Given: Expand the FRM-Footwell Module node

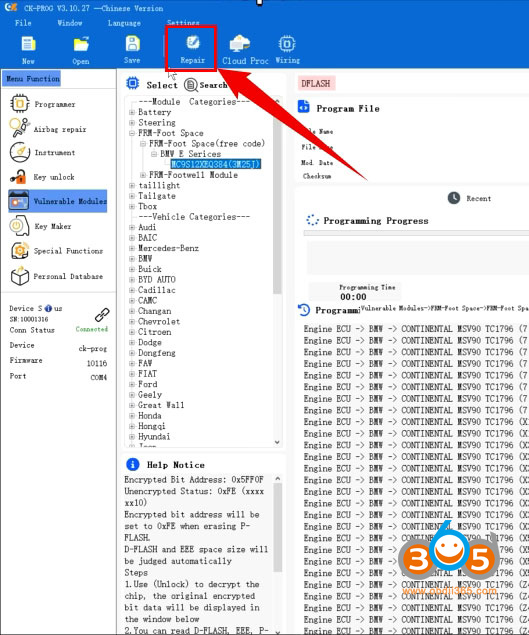Looking at the screenshot, I should [143, 175].
